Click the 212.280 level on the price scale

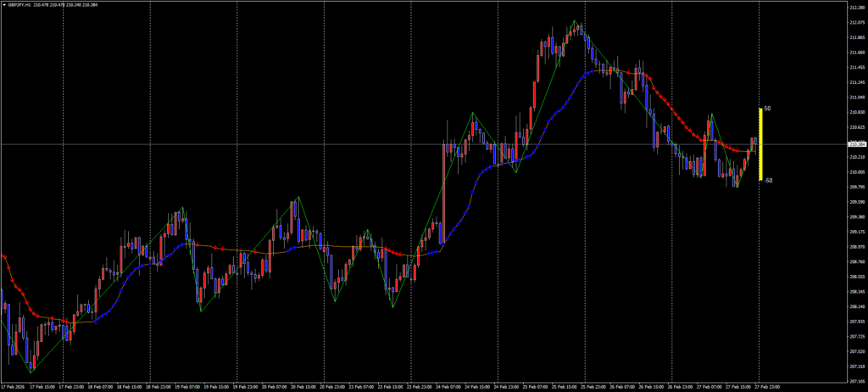tap(856, 8)
